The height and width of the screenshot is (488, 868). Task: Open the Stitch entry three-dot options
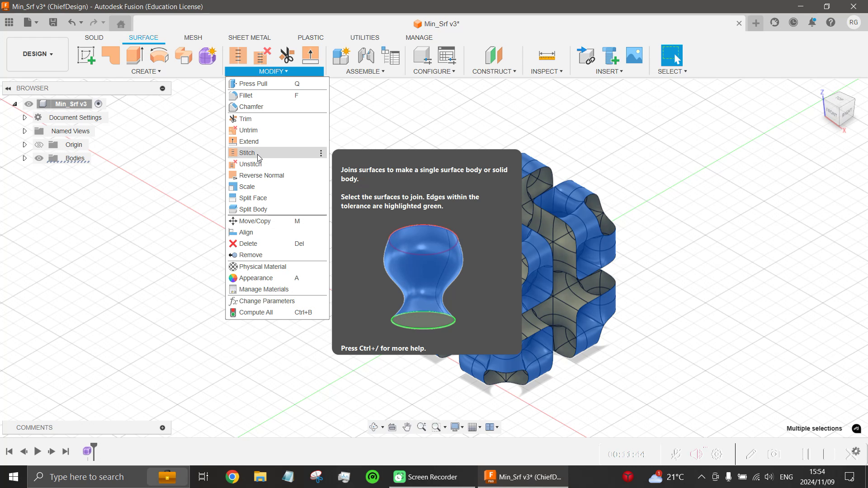pos(321,153)
